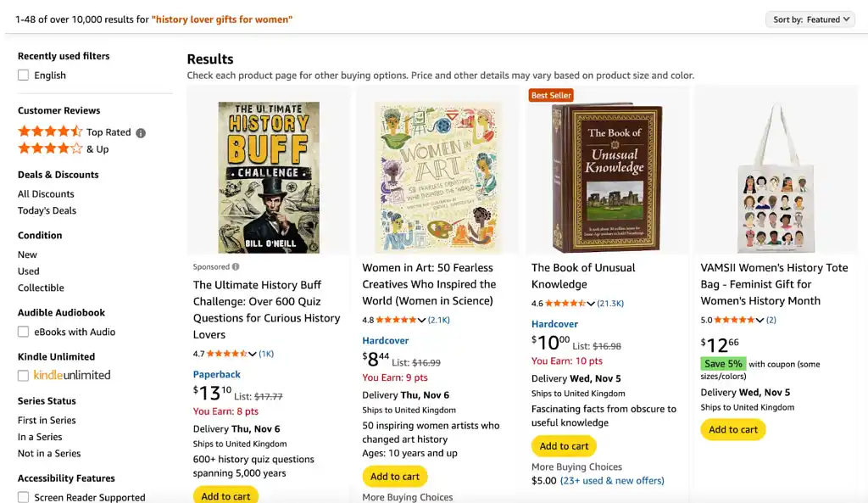
Task: Add The Book of Unusual Knowledge to cart
Action: click(564, 445)
